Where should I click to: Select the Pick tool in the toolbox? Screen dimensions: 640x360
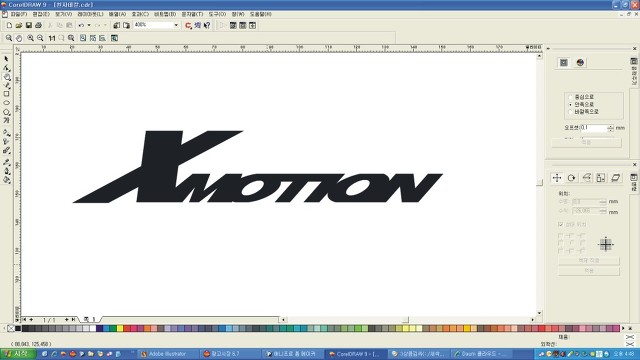(x=6, y=59)
